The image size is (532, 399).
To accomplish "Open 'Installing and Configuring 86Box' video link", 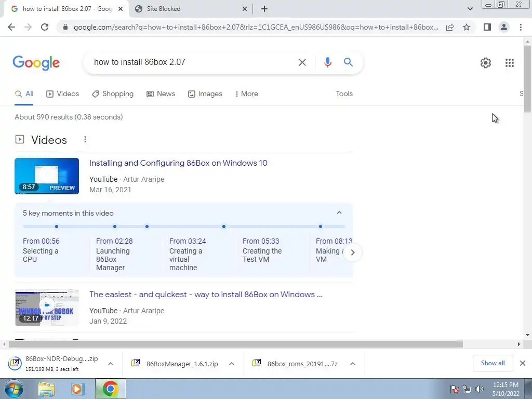I will click(x=179, y=163).
